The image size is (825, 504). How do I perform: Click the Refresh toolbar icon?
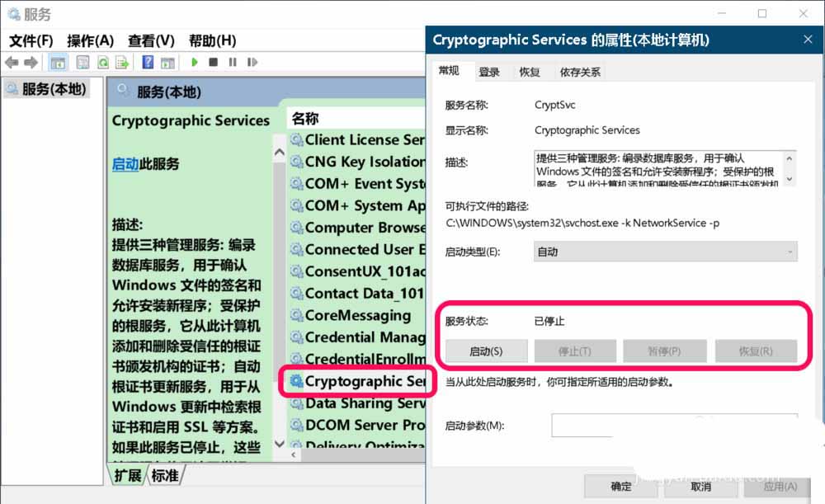pyautogui.click(x=103, y=63)
